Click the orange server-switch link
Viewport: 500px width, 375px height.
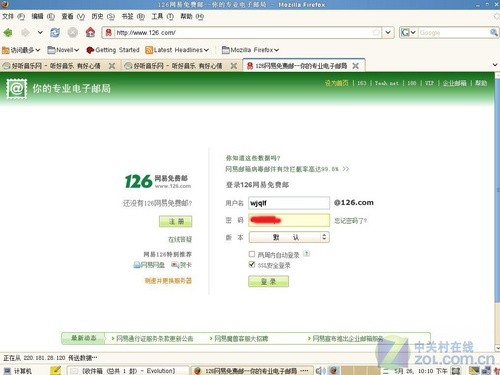click(168, 281)
